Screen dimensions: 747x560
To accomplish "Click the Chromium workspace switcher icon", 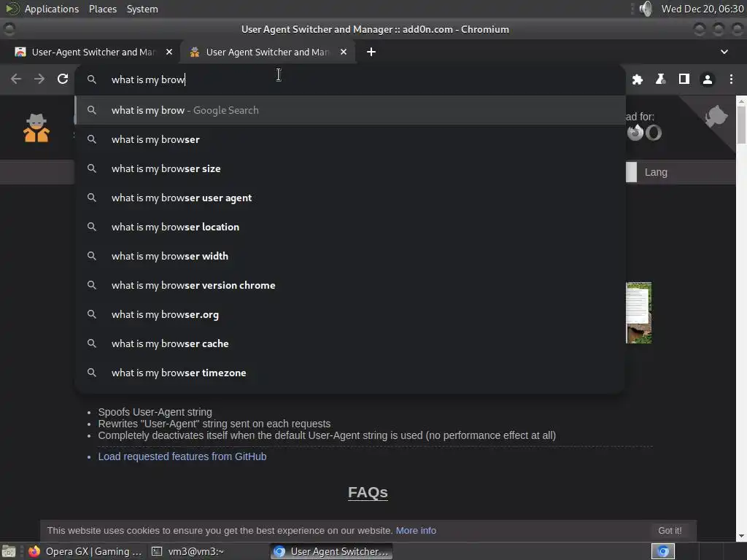I will click(663, 551).
